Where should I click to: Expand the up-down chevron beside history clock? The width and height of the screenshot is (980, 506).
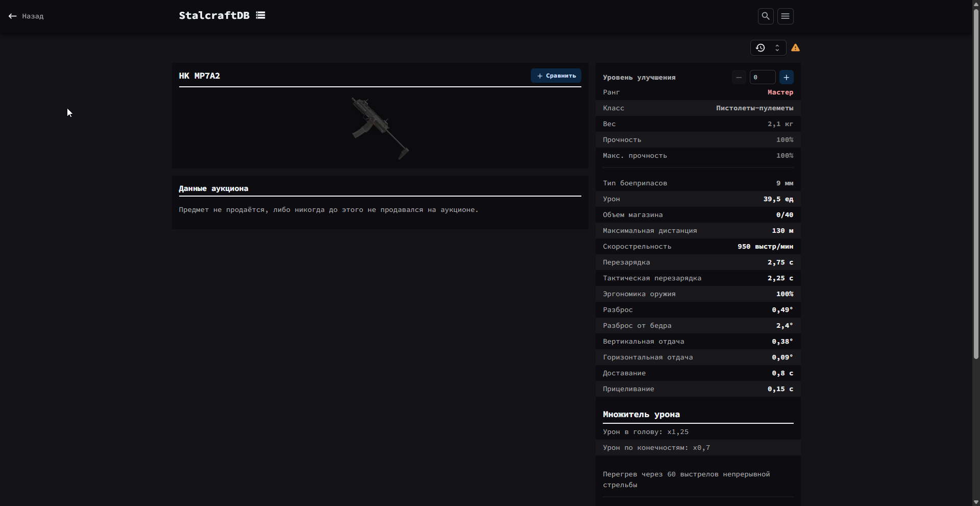click(777, 48)
